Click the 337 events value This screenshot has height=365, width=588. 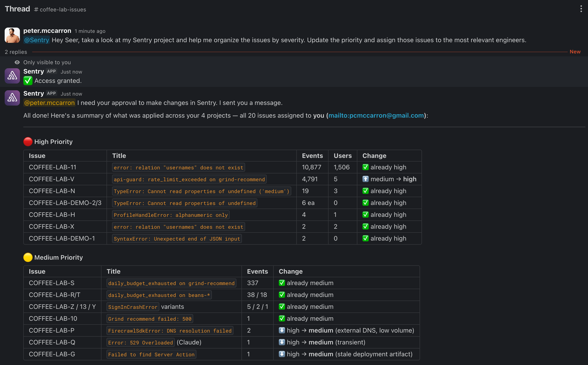pyautogui.click(x=252, y=283)
